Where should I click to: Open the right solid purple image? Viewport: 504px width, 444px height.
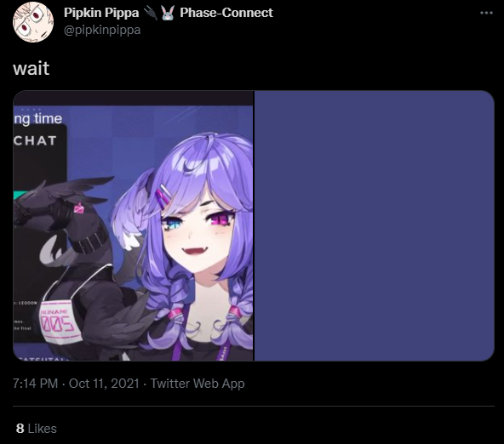coord(375,225)
